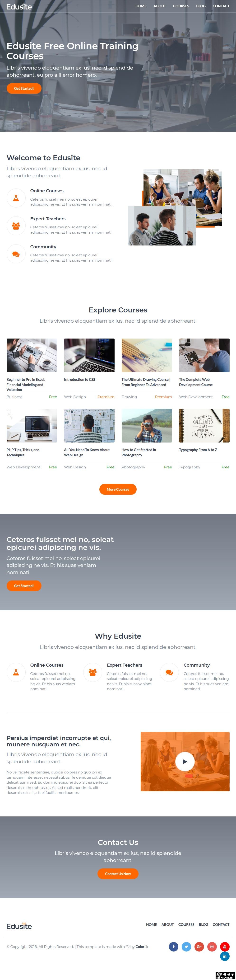Open Introduction to CSS course thumbnail

tap(89, 355)
